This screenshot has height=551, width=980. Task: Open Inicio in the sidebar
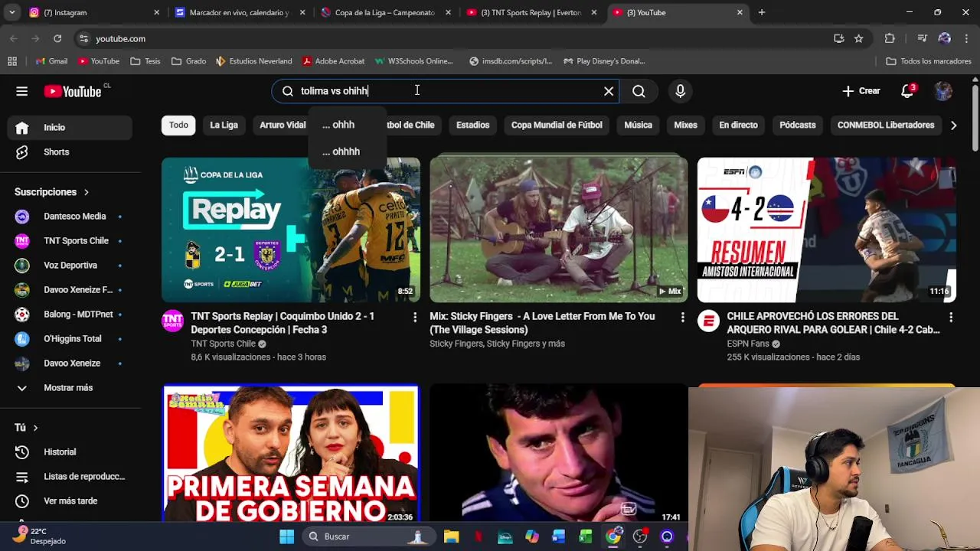click(x=70, y=128)
